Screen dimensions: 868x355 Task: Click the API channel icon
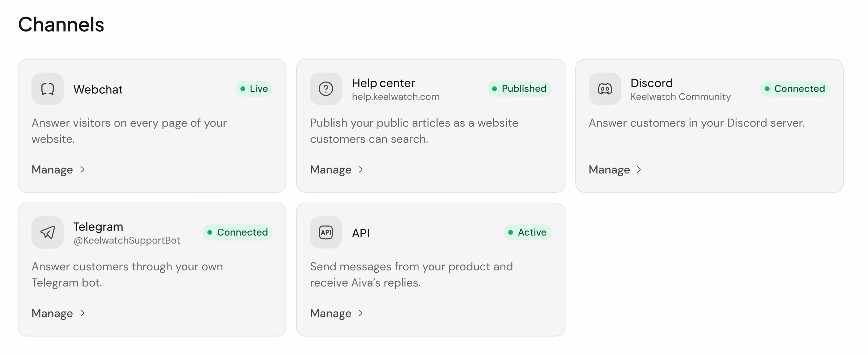click(x=325, y=232)
